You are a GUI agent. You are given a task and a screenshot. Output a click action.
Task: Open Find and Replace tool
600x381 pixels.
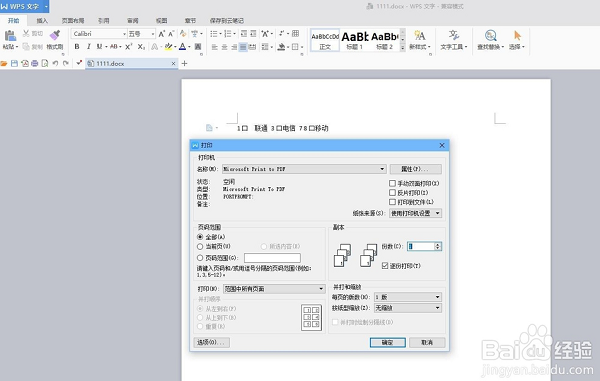click(x=491, y=40)
